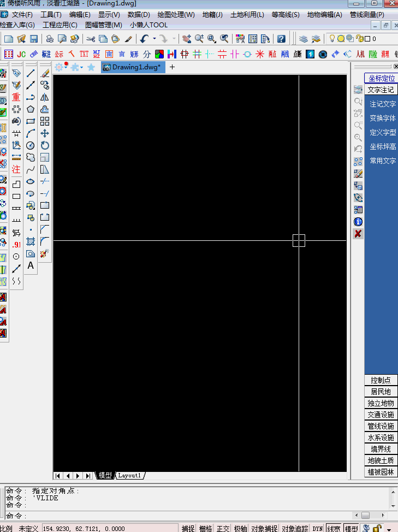Select the Circle drawing tool
The width and height of the screenshot is (398, 532).
click(31, 145)
